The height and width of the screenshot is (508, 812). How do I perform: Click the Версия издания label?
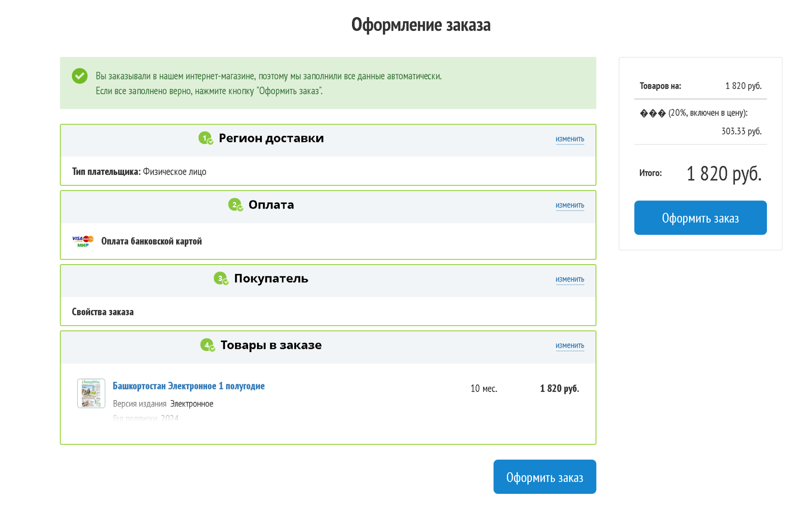[140, 404]
